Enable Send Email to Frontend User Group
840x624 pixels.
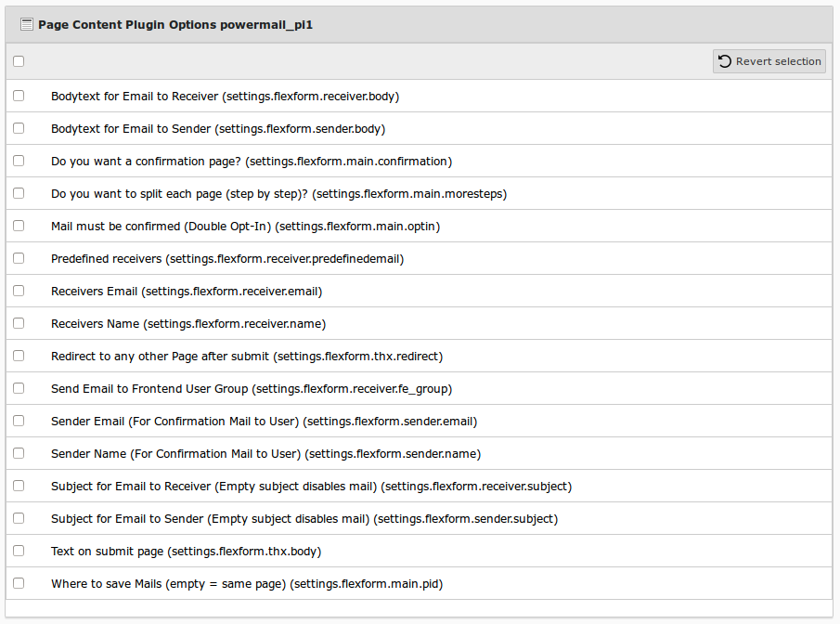click(x=19, y=388)
